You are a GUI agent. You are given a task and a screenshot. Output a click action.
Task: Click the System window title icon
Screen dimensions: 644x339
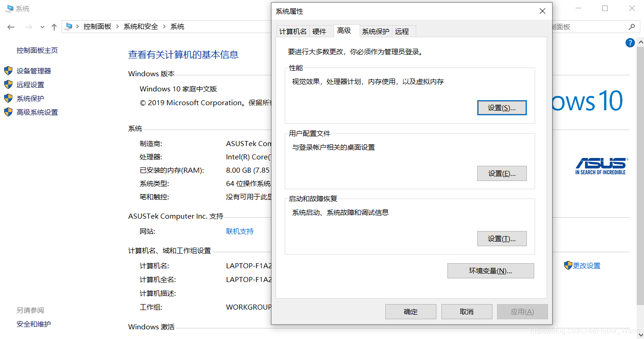pyautogui.click(x=9, y=8)
